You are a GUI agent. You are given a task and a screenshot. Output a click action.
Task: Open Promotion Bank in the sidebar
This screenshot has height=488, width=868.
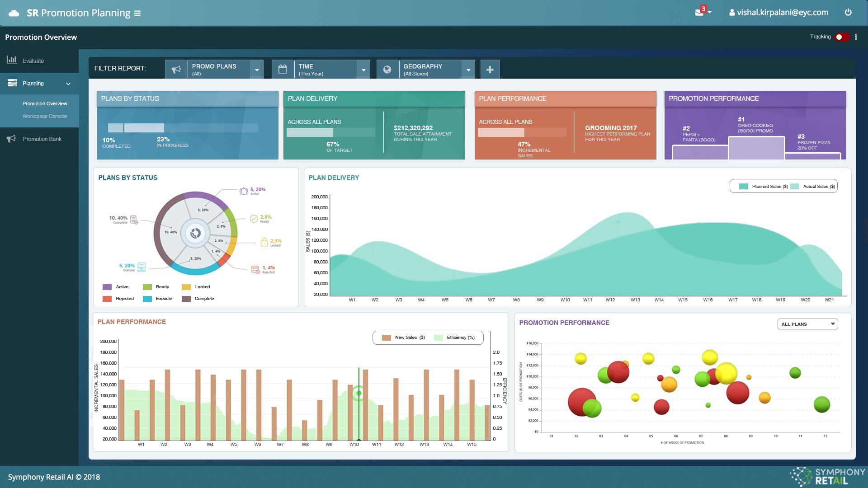[x=42, y=139]
